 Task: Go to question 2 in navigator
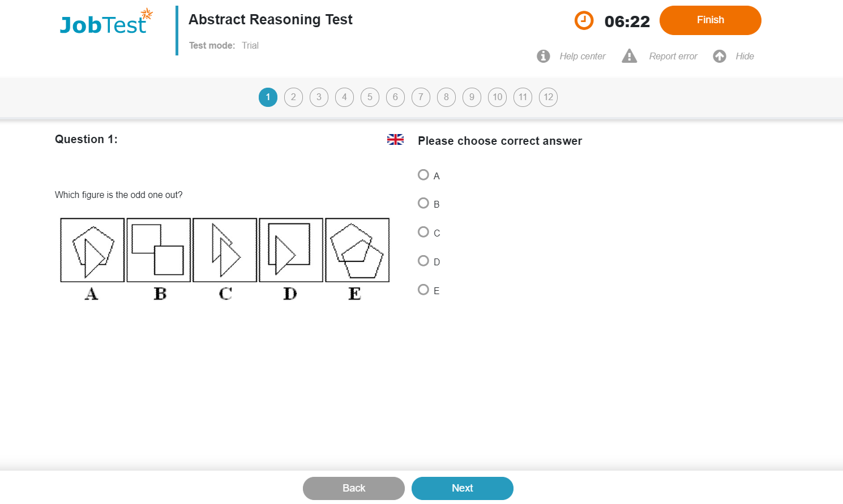[293, 97]
